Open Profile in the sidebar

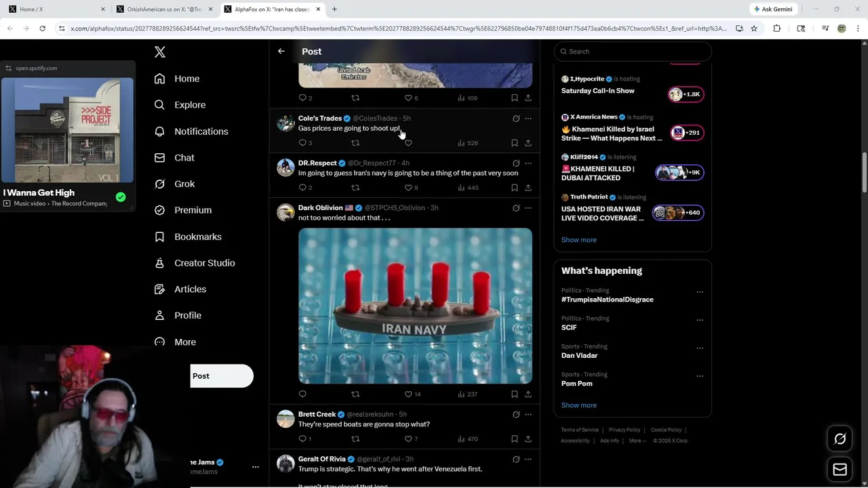[178, 316]
